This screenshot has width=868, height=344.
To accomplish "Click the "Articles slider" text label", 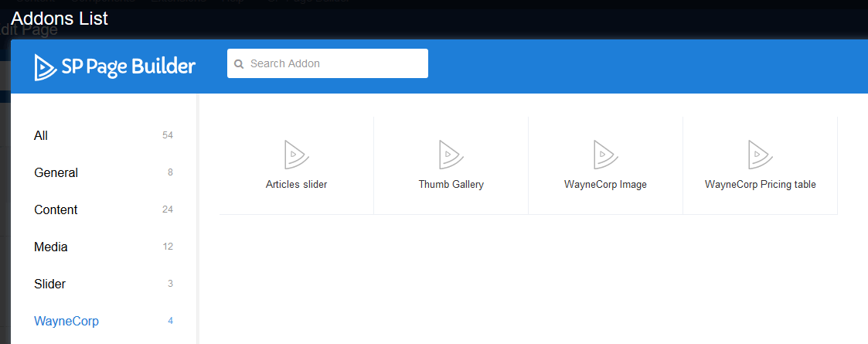I will (x=296, y=185).
